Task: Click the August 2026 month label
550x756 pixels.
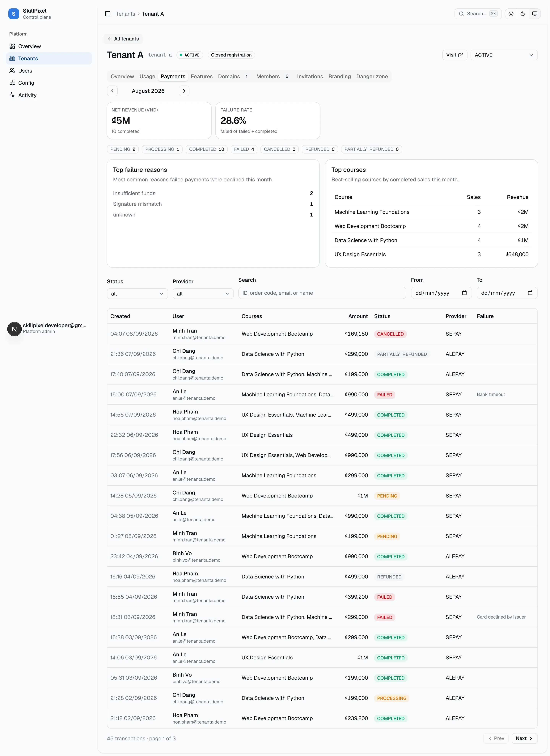Action: click(x=148, y=91)
